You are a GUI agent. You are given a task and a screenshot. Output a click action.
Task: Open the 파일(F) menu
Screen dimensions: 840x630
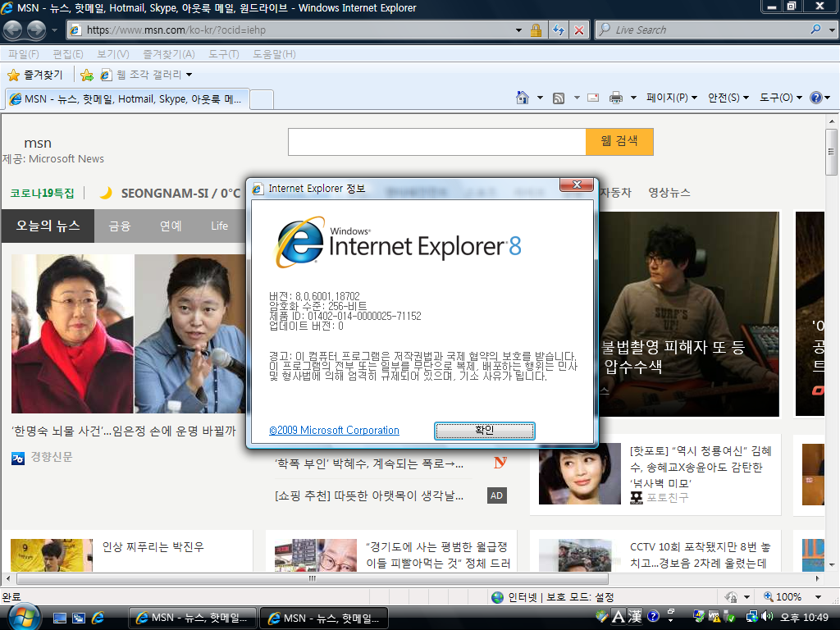click(x=23, y=54)
